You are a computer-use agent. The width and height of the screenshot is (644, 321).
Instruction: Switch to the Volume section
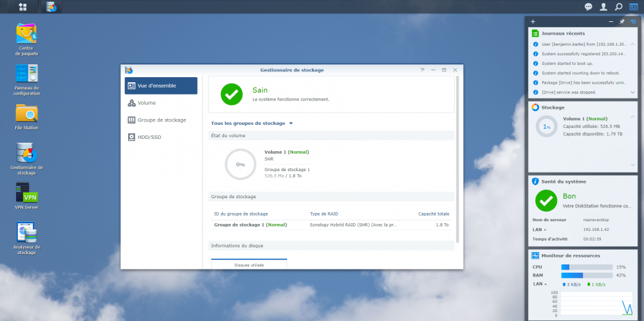tap(146, 103)
